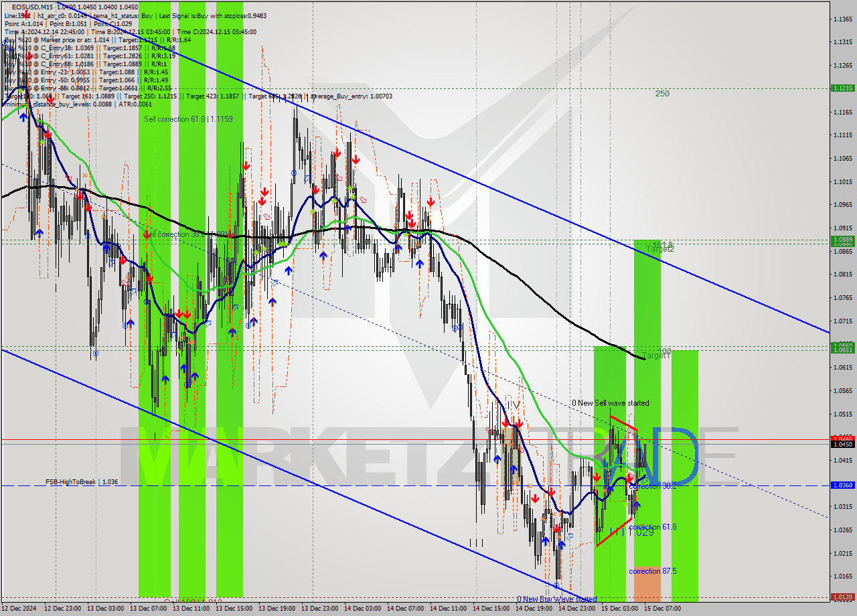
Task: Click the 1.1365 price axis value
Action: [842, 19]
